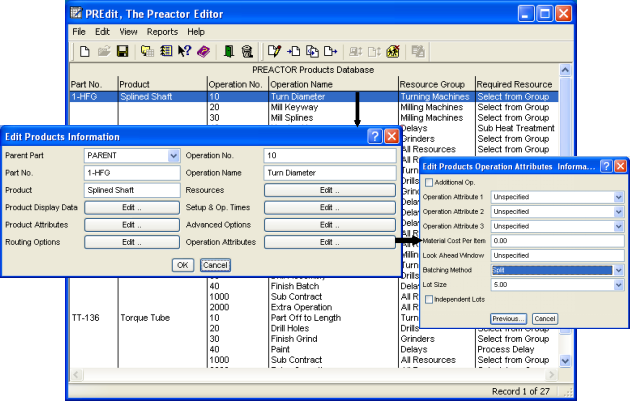Click OK in Edit Products Information
The width and height of the screenshot is (630, 401).
point(182,265)
